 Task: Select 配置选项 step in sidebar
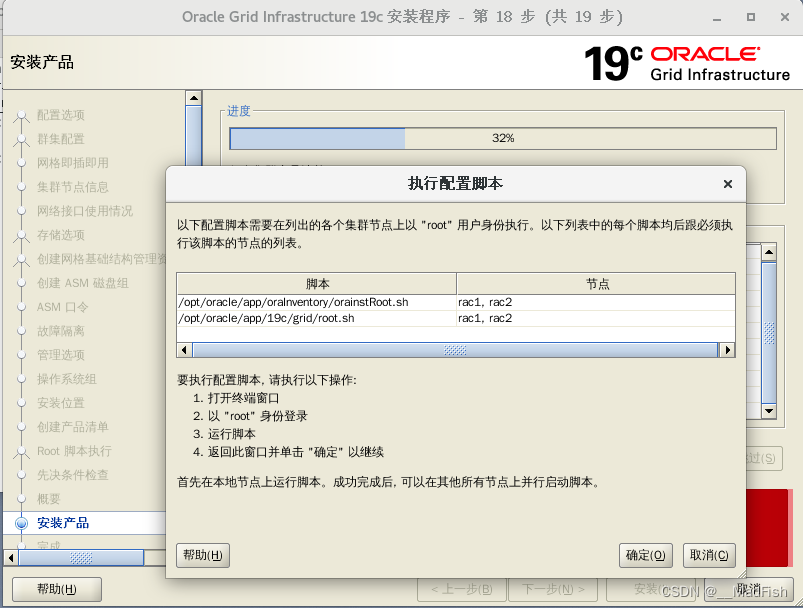pyautogui.click(x=60, y=115)
